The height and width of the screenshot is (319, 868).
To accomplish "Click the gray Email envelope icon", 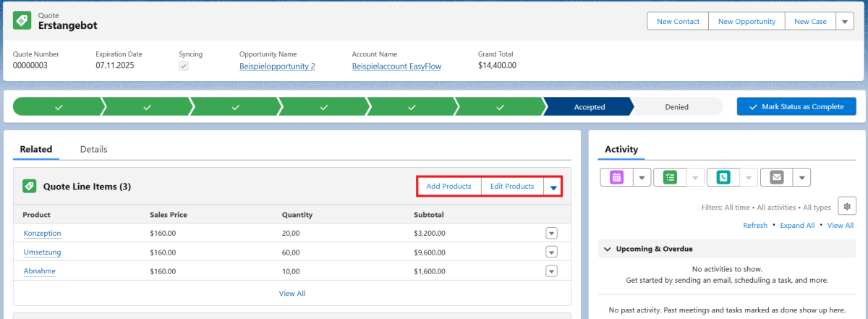I will tap(777, 177).
